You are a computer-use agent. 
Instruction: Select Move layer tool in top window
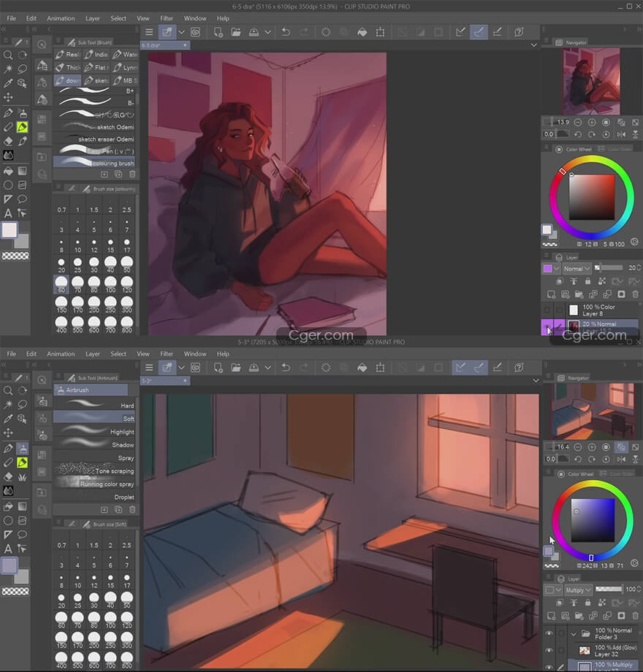point(8,97)
